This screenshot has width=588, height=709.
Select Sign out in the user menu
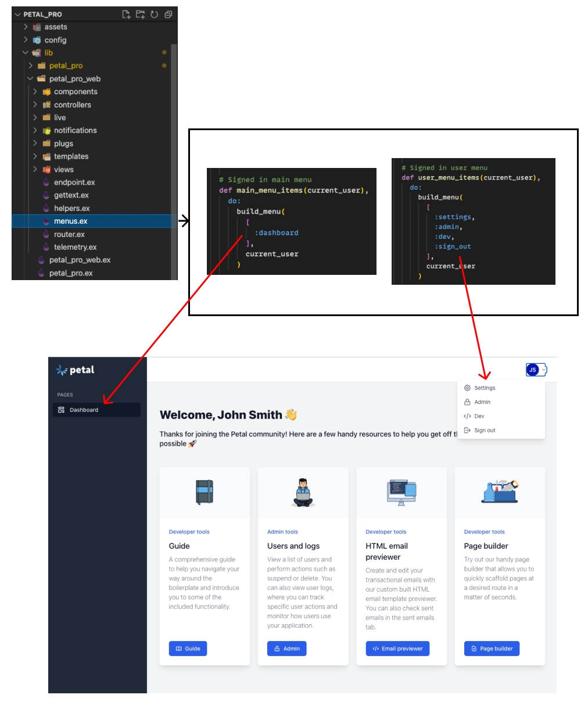(485, 431)
